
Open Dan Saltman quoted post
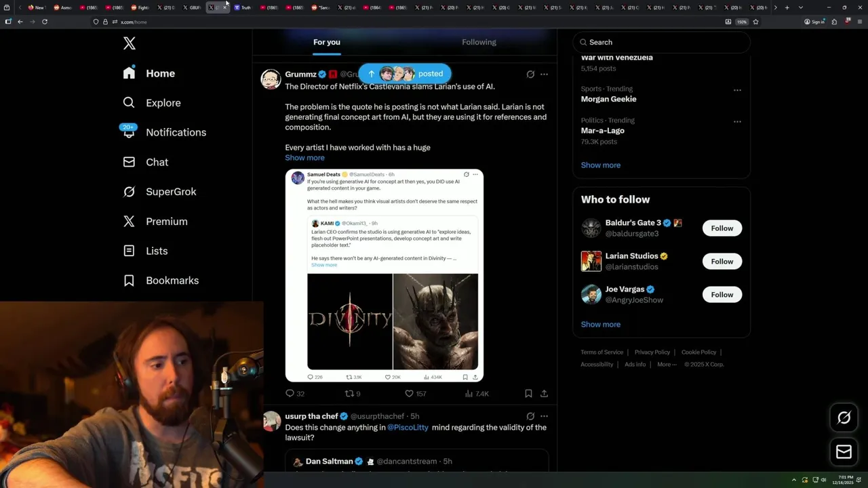416,462
